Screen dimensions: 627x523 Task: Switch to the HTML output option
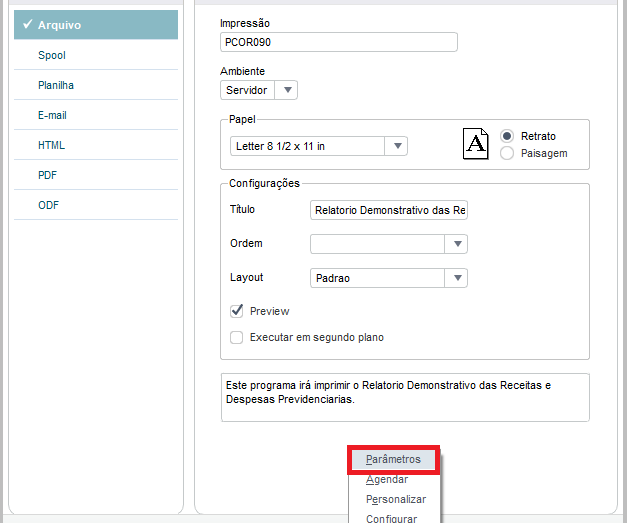click(52, 145)
